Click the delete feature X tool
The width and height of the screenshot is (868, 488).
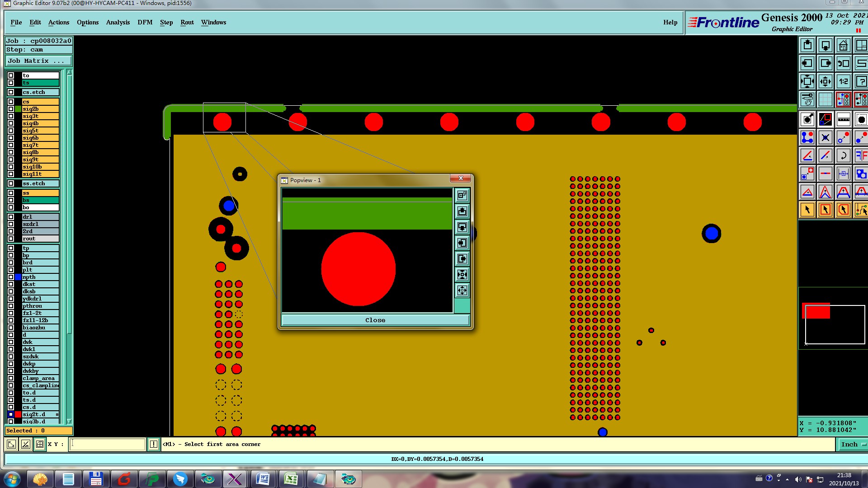click(825, 138)
